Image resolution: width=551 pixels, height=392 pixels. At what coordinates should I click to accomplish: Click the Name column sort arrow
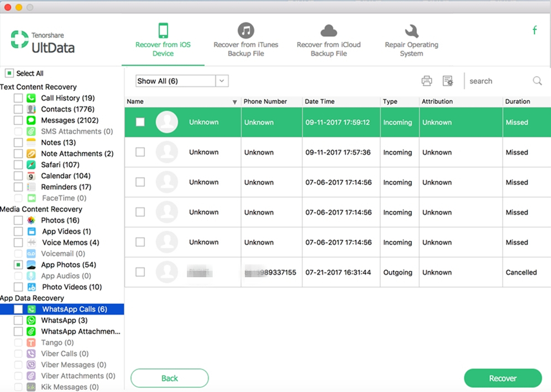point(235,102)
